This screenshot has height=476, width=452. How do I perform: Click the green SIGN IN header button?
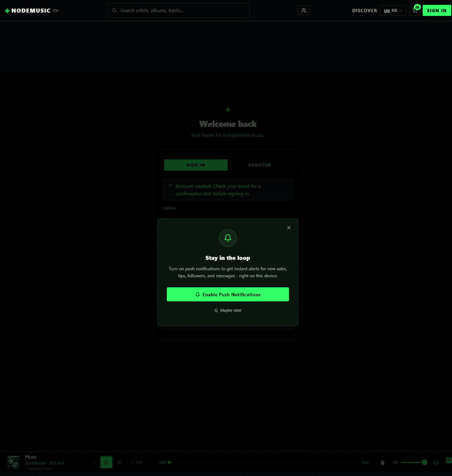[437, 11]
